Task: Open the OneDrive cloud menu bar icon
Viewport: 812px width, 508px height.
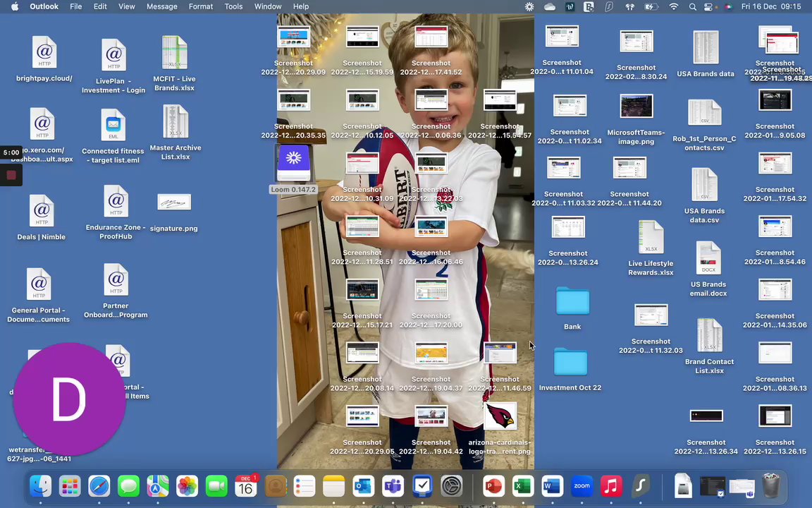Action: point(550,7)
